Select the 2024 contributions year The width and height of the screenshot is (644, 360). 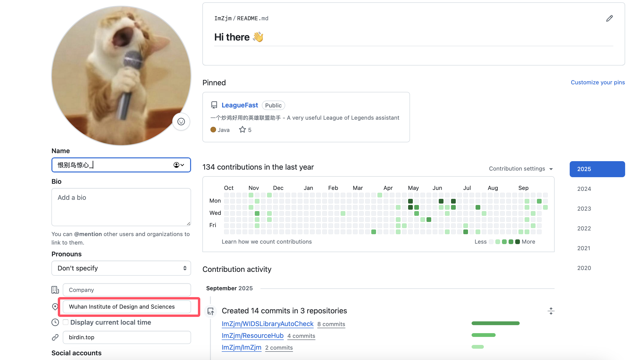coord(584,189)
